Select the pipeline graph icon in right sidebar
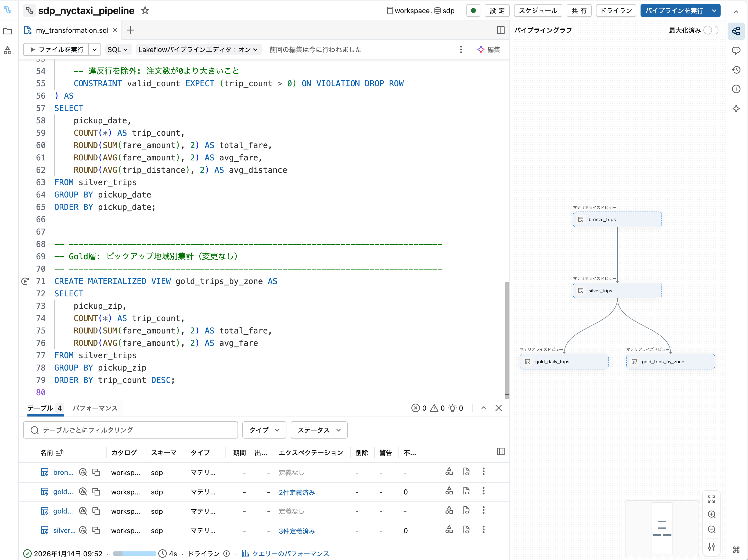This screenshot has height=560, width=748. [736, 31]
